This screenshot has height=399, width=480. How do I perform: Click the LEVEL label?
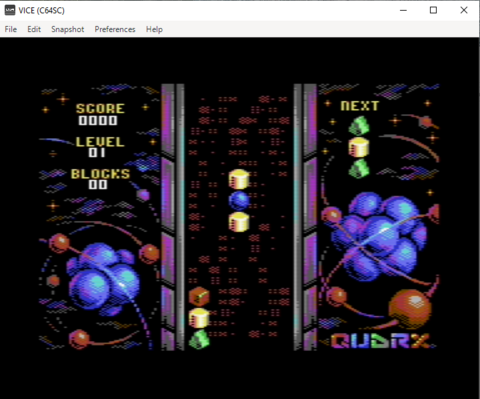click(100, 142)
